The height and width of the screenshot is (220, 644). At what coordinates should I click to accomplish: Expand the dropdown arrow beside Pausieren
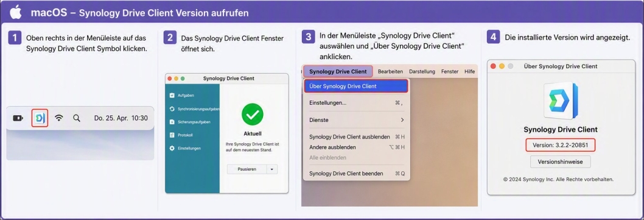[x=272, y=169]
